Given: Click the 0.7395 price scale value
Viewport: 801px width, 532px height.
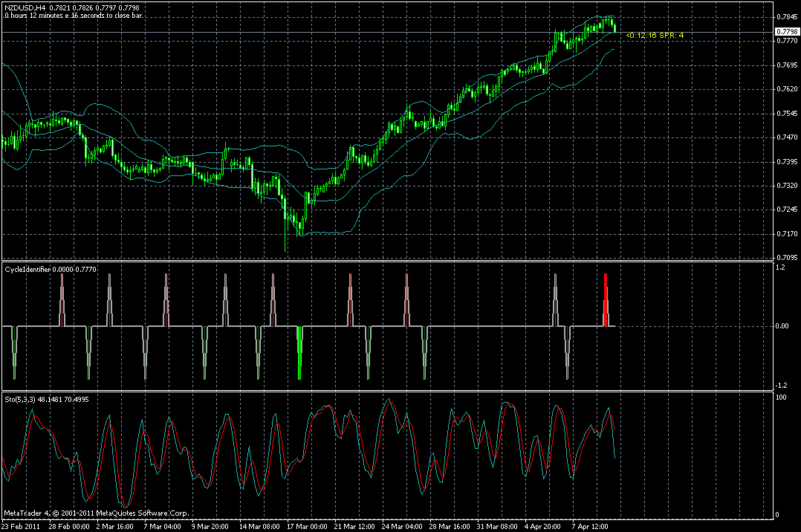Looking at the screenshot, I should coord(787,162).
